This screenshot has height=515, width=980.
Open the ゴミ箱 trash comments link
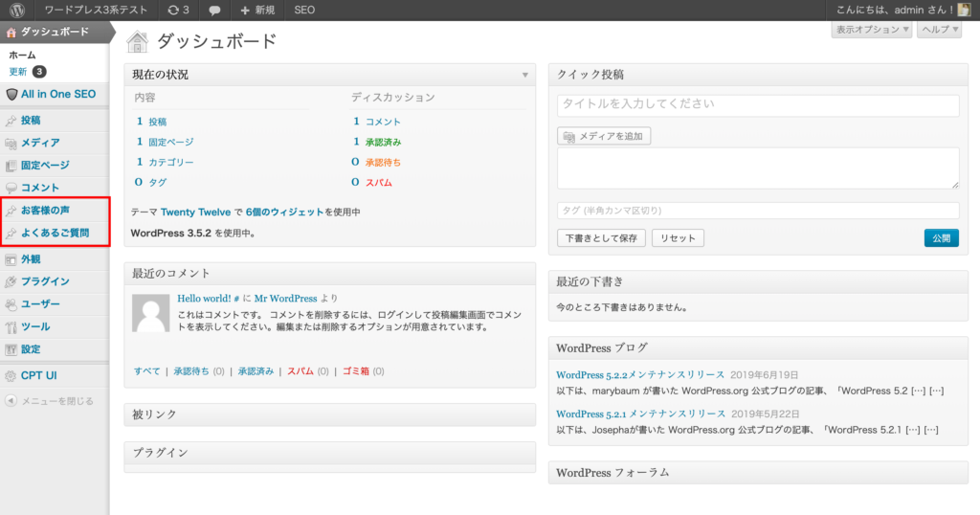[356, 371]
